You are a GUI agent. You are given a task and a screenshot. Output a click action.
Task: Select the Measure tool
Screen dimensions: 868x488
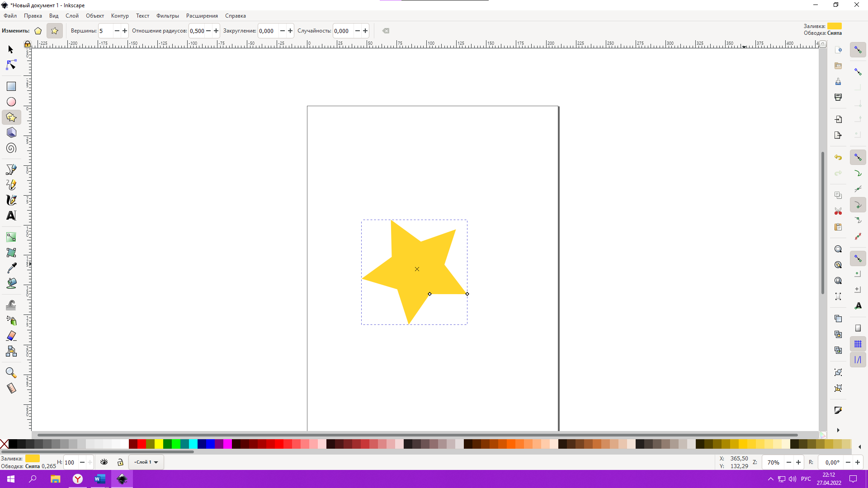point(11,388)
